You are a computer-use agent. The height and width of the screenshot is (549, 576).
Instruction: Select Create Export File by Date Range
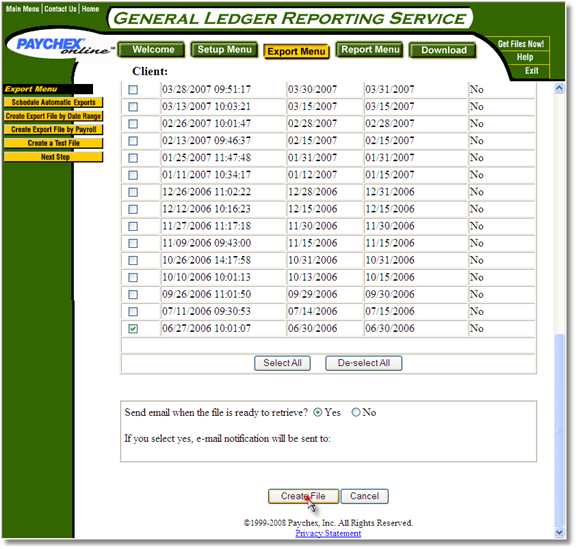click(x=54, y=116)
